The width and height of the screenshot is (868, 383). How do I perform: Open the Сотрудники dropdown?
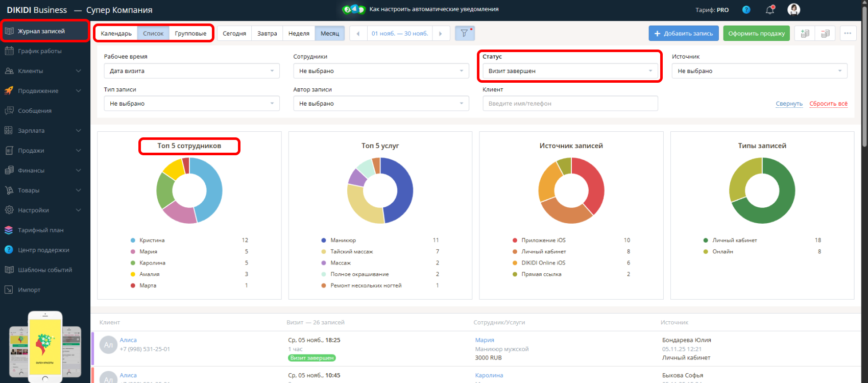pyautogui.click(x=380, y=71)
